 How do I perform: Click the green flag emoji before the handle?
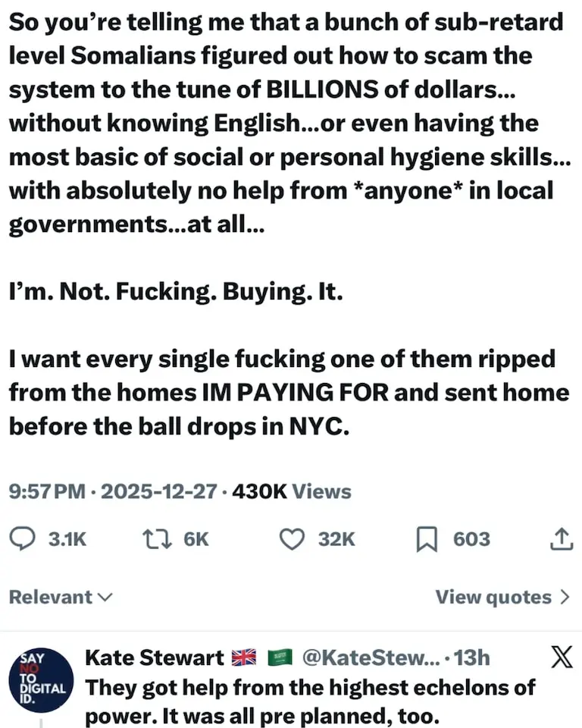(280, 657)
